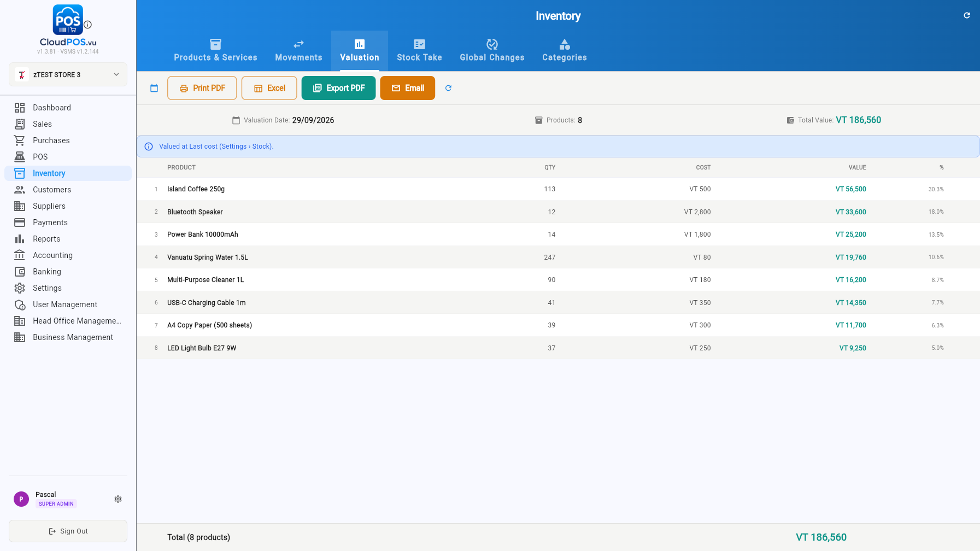980x551 pixels.
Task: Click the info icon beside CloudPOS logo
Action: [88, 25]
